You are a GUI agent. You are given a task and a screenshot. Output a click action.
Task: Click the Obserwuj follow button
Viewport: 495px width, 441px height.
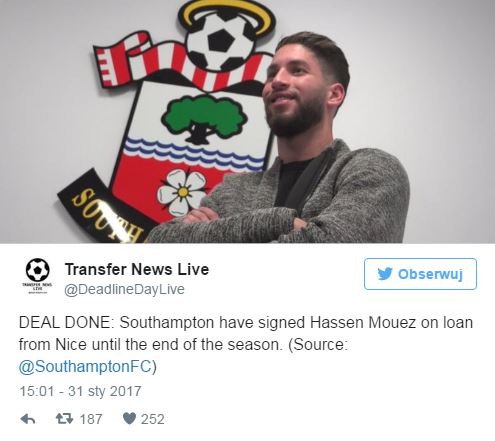(x=420, y=274)
